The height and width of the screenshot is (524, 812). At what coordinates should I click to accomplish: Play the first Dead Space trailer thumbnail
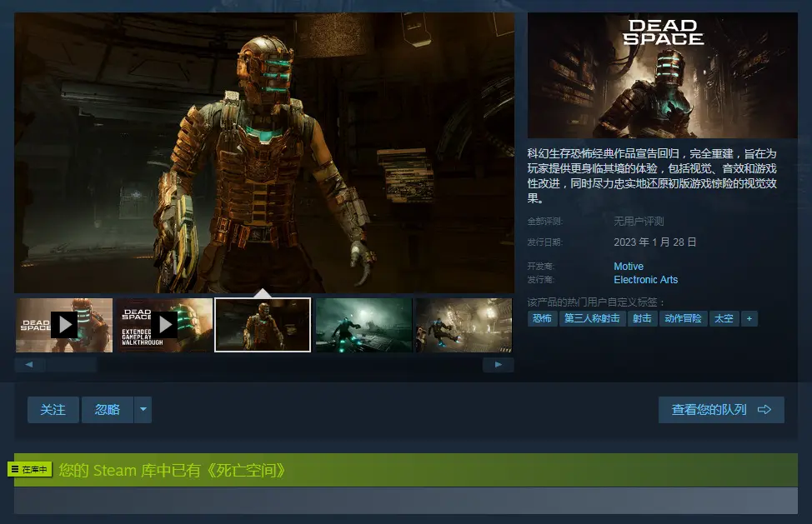[x=64, y=325]
